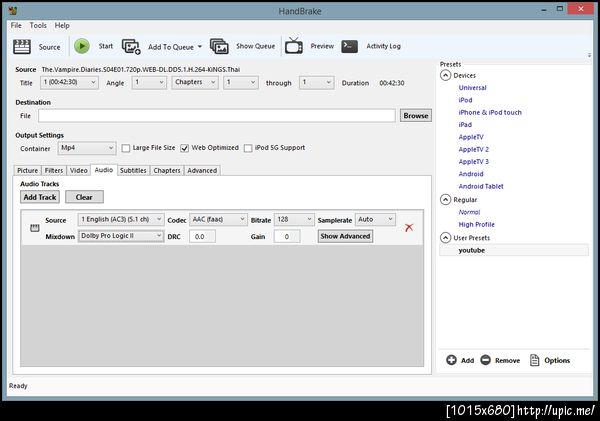The width and height of the screenshot is (600, 421).
Task: Select the Android preset
Action: pos(471,174)
